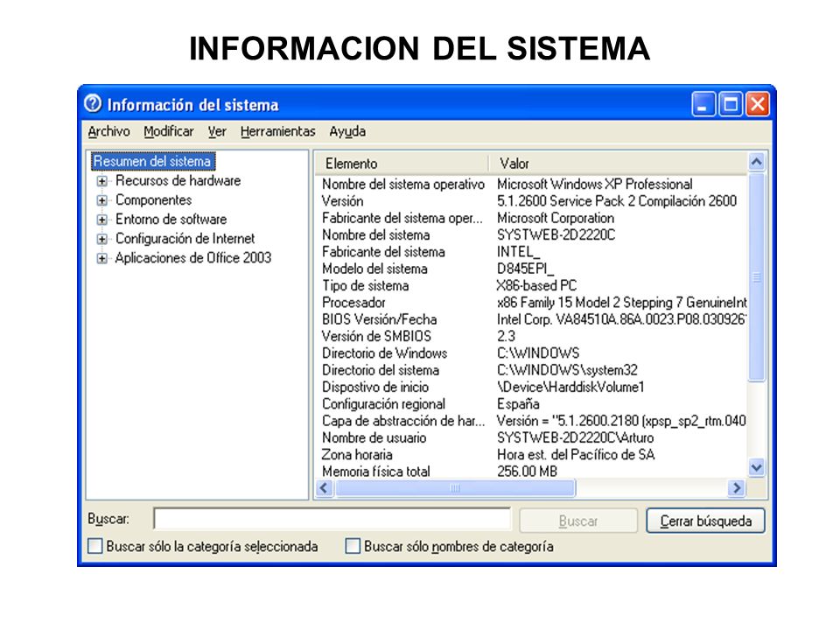
Task: Select the C:\WINDOWS\system32 value
Action: click(567, 370)
